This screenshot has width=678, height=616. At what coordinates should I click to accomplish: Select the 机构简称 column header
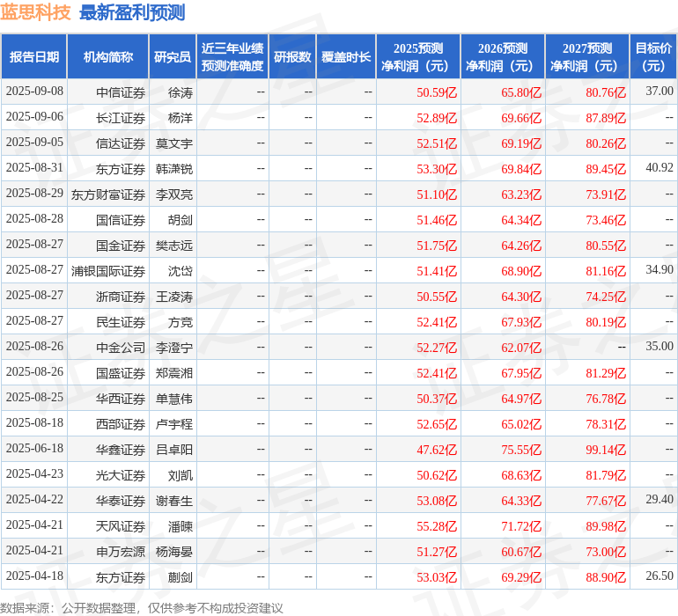(x=108, y=56)
